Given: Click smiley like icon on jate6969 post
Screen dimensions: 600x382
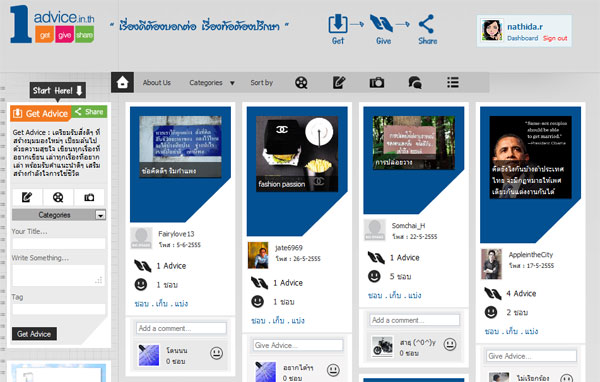Looking at the screenshot, I should click(258, 302).
